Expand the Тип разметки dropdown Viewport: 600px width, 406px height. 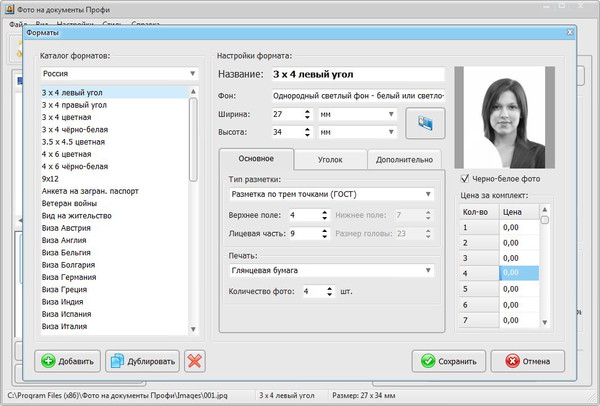(x=326, y=193)
